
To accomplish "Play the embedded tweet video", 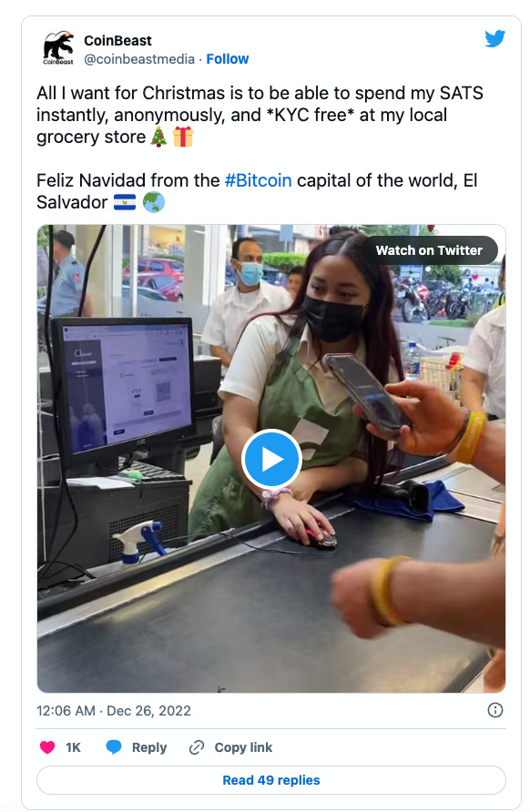I will click(x=271, y=459).
